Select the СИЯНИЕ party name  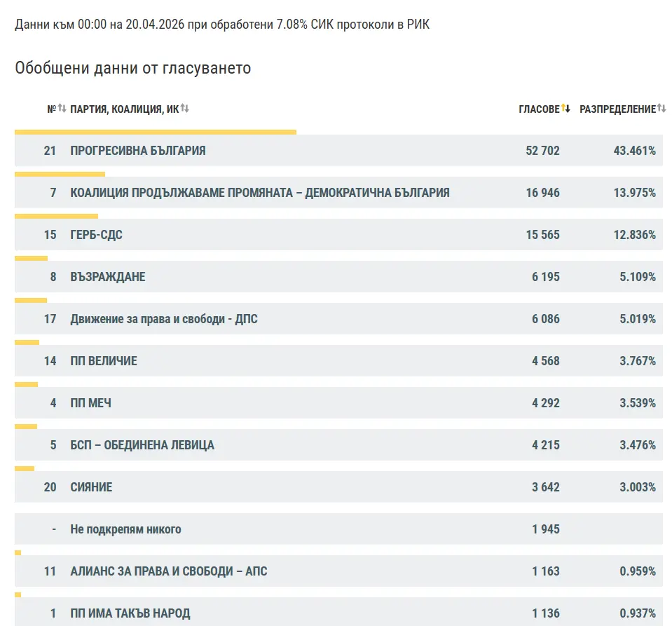pos(91,487)
